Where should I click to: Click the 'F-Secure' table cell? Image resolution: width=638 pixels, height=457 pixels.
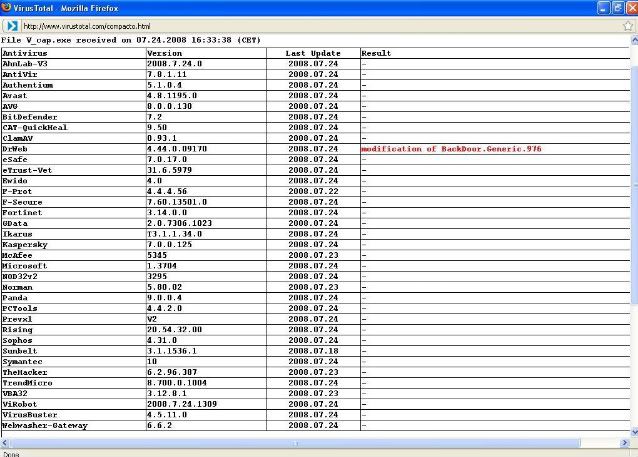coord(74,202)
